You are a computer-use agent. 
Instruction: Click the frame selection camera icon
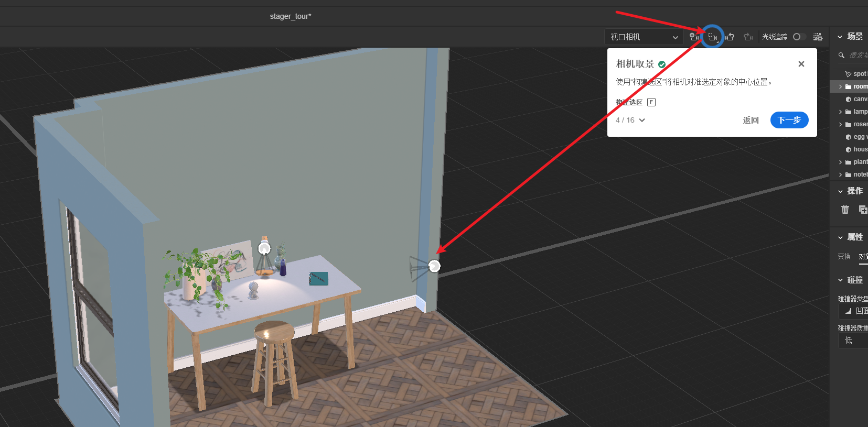[712, 37]
